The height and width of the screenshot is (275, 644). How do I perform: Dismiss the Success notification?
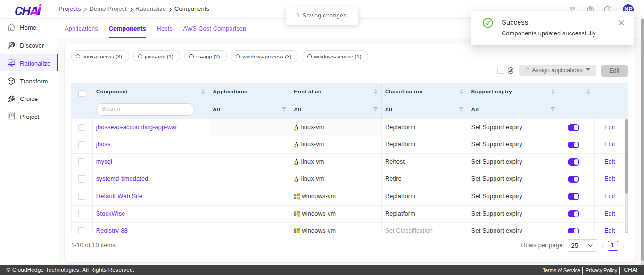[621, 23]
